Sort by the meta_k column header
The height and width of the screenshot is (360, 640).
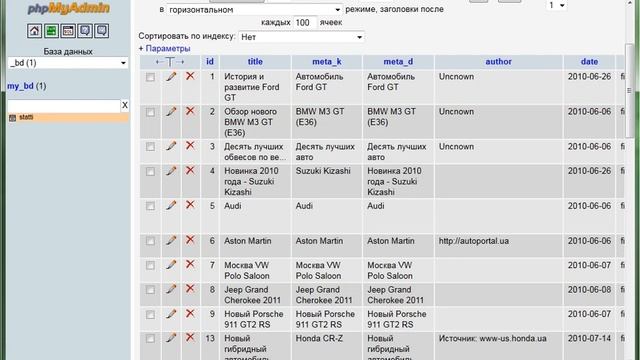pyautogui.click(x=327, y=62)
